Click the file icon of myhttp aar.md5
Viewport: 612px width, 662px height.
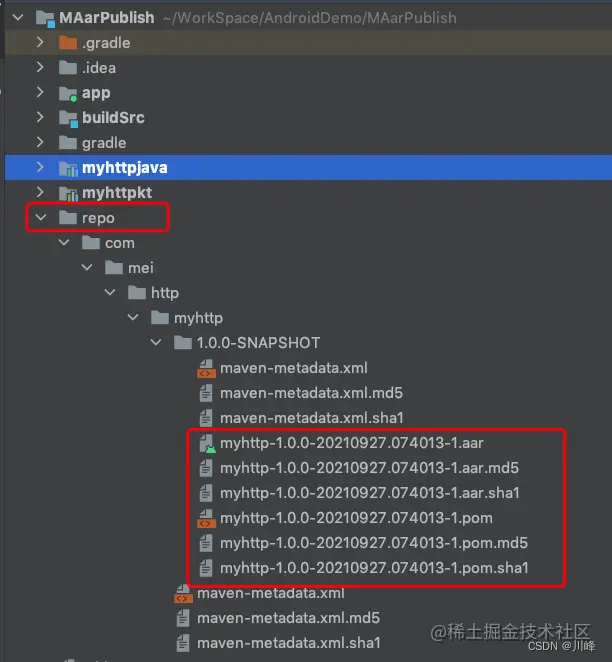[x=206, y=468]
